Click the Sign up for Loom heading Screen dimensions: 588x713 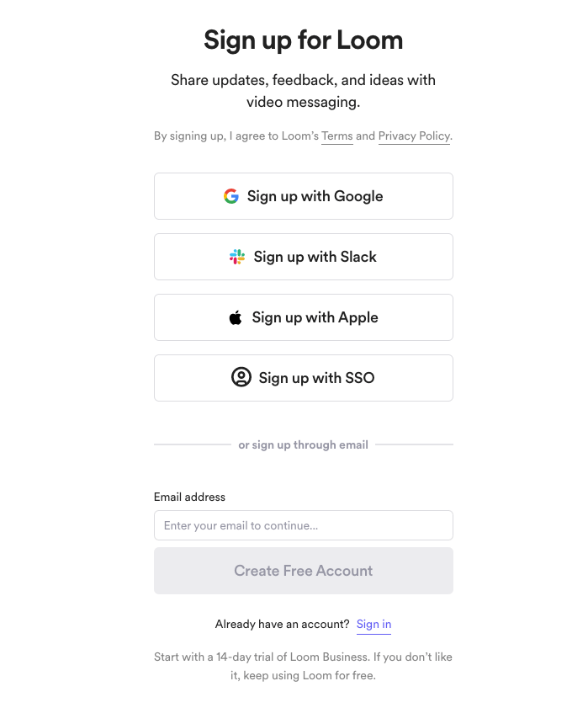[x=303, y=40]
